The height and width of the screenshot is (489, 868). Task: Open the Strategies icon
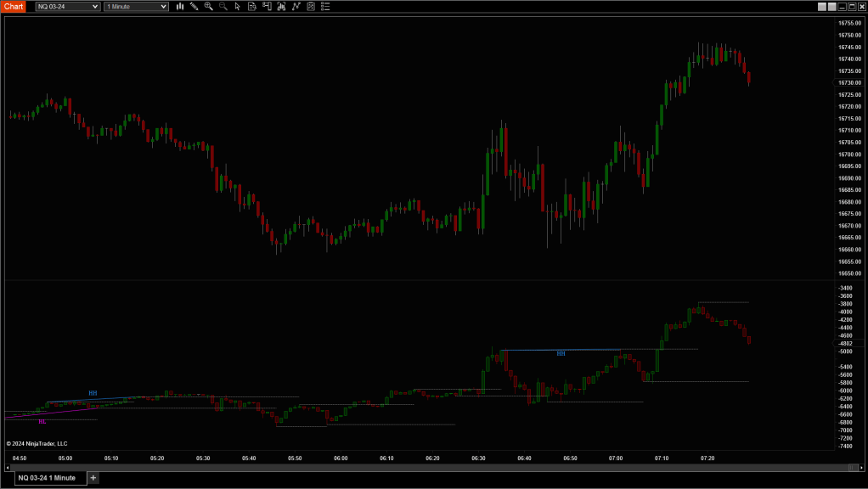pos(311,6)
